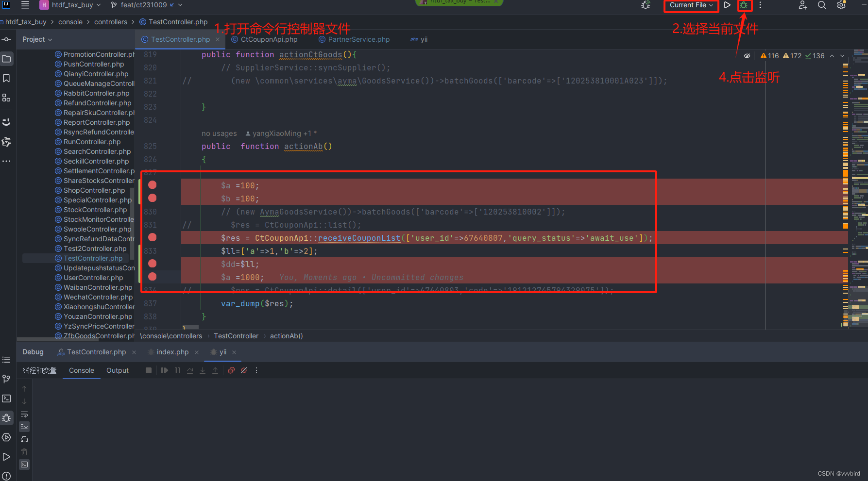Screen dimensions: 868x481
Task: Stop the debug session
Action: pyautogui.click(x=149, y=370)
